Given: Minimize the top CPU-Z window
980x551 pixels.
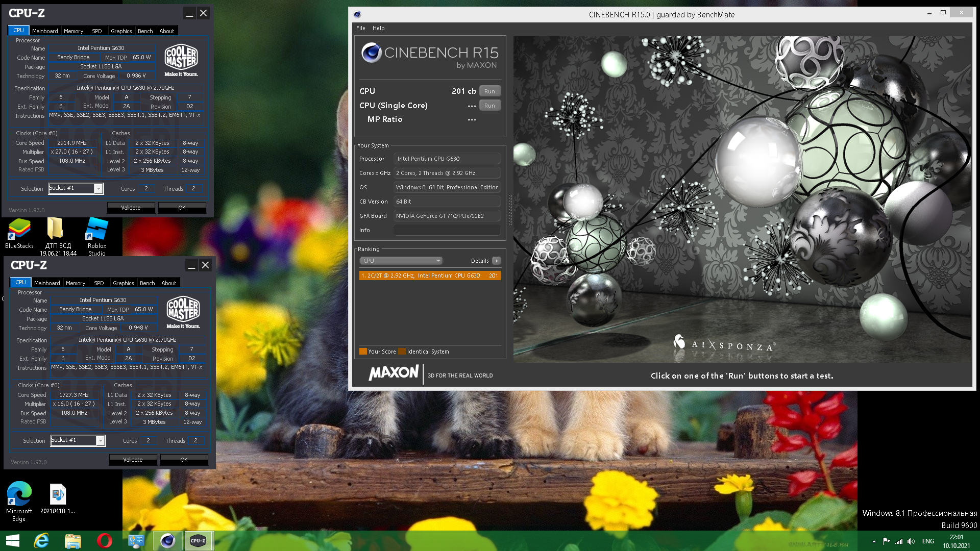Looking at the screenshot, I should pos(189,13).
